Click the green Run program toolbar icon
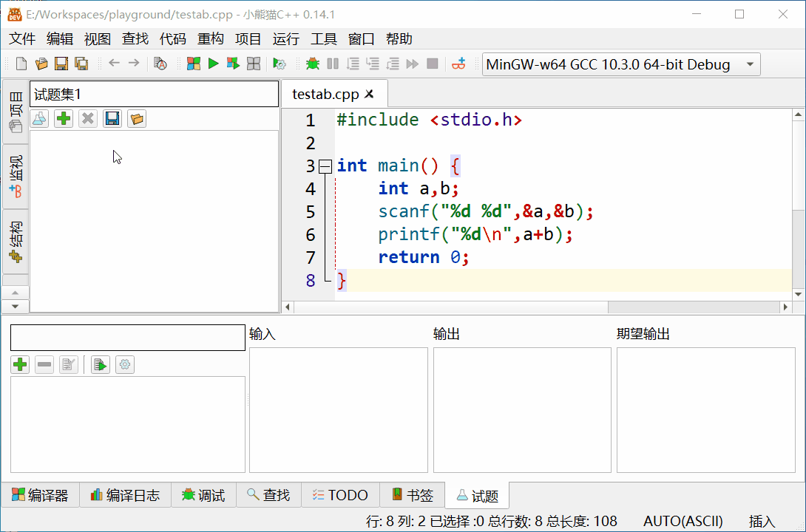The image size is (806, 532). click(x=213, y=64)
